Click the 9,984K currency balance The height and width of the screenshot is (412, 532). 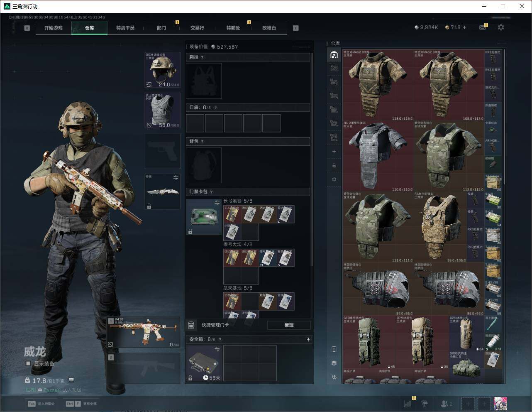point(426,27)
